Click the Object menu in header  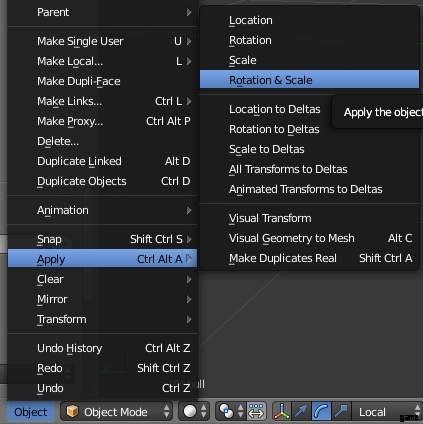pos(31,412)
